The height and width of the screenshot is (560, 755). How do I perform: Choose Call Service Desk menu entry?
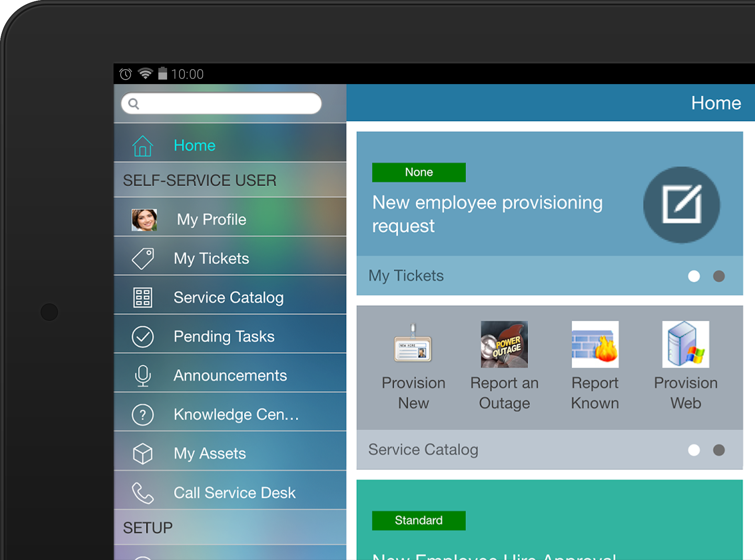point(230,490)
